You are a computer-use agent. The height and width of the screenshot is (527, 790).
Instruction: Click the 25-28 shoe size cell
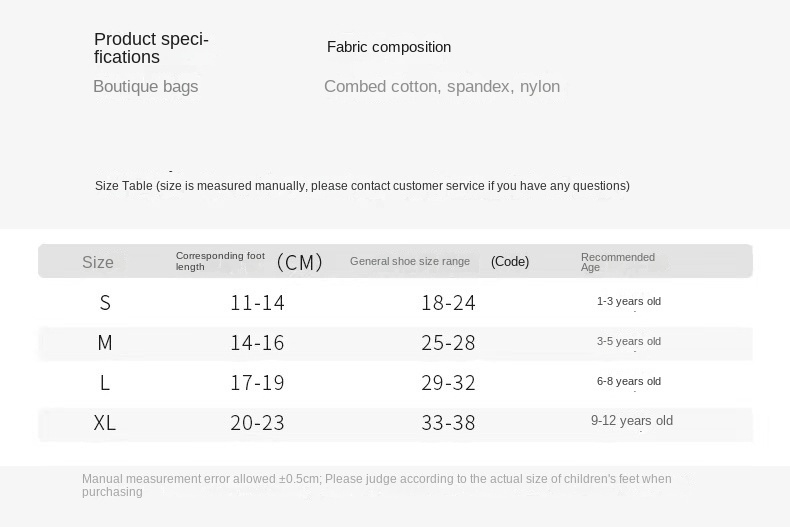448,343
